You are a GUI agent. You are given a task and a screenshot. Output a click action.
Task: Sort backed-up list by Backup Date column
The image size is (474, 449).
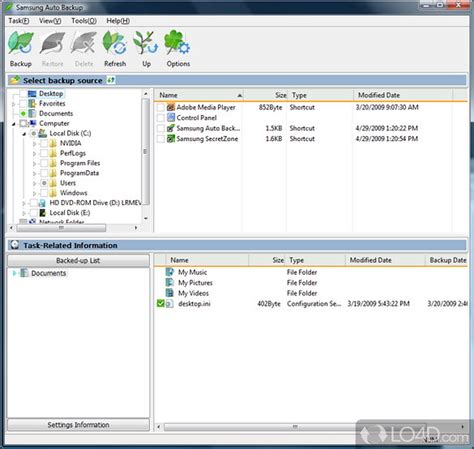point(447,260)
